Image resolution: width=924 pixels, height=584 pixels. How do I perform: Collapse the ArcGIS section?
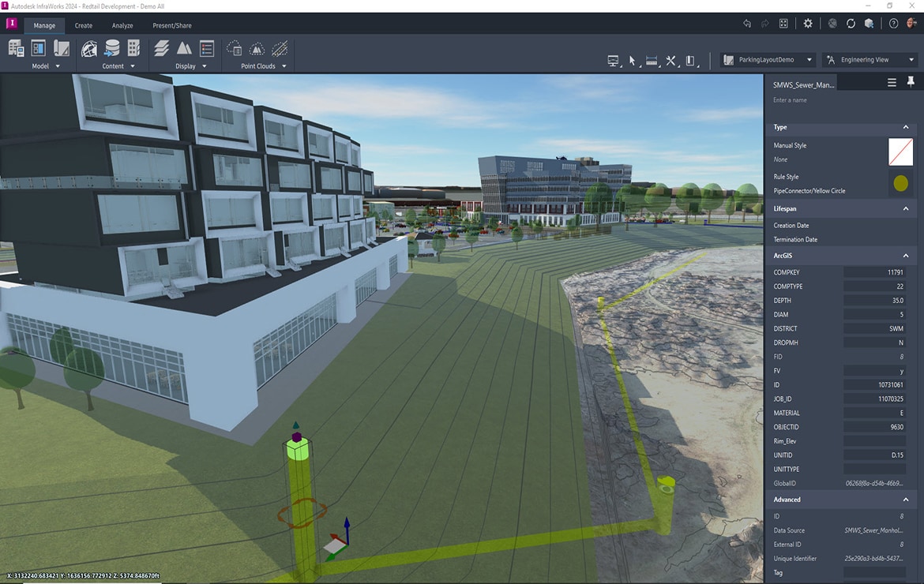click(906, 256)
